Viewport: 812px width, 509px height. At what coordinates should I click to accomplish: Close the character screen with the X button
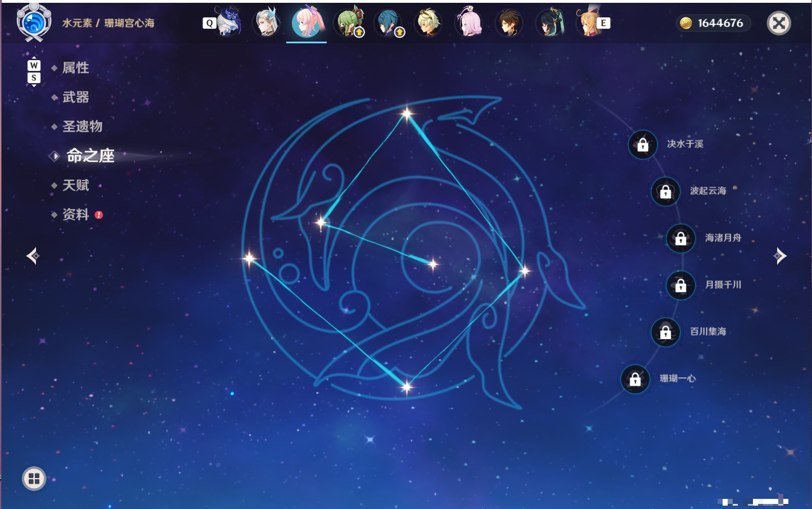[779, 23]
